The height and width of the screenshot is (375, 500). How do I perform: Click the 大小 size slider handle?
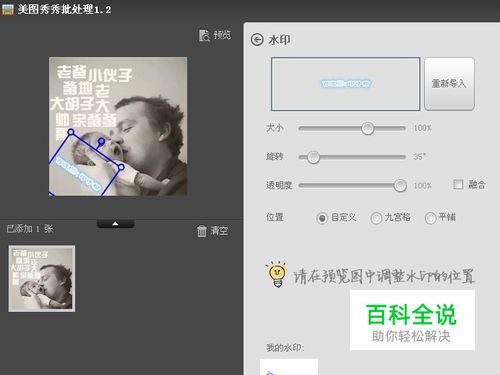(368, 128)
